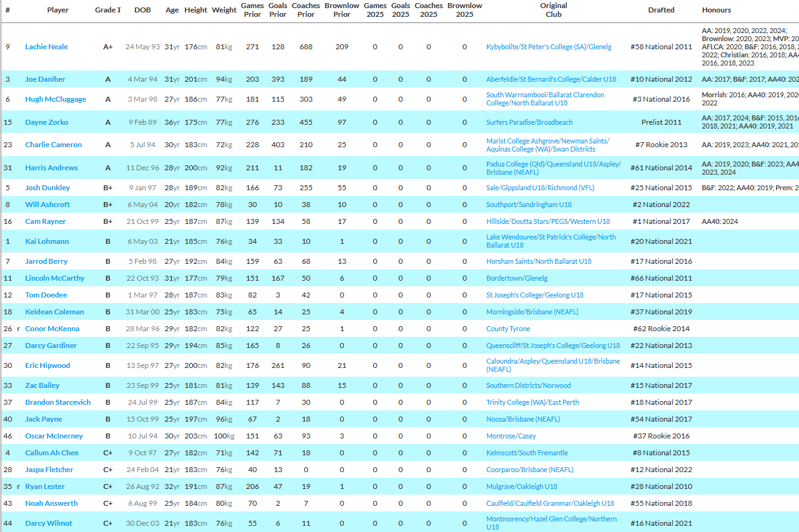This screenshot has width=799, height=532.
Task: Open Joe Daniher's player page
Action: 45,79
